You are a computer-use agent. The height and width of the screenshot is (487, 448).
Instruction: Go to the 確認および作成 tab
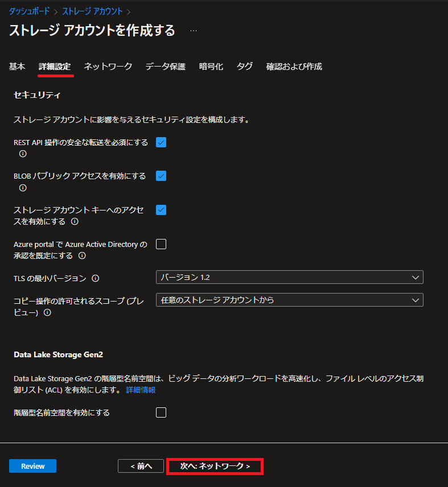pos(294,67)
